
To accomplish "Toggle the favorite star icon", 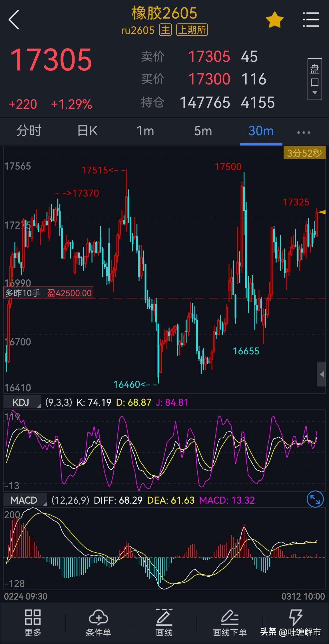I will click(x=274, y=20).
